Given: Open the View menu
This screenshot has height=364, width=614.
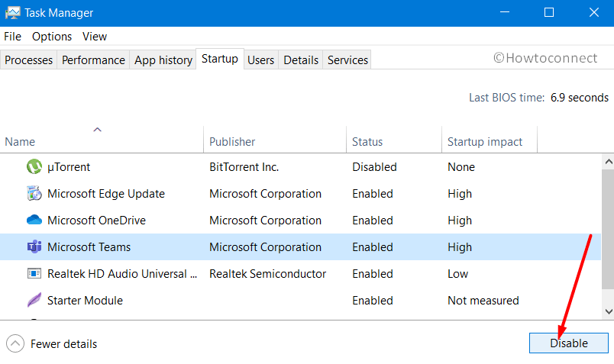Looking at the screenshot, I should point(95,37).
